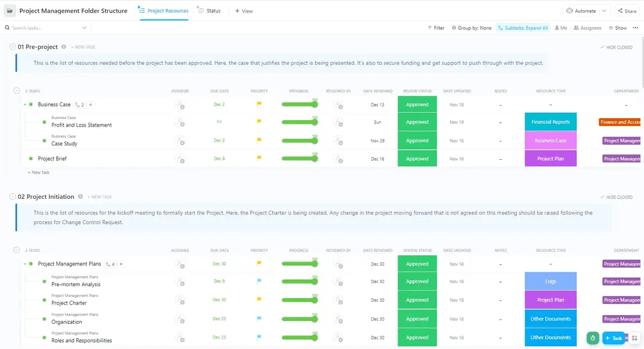Collapse the 01 Pre-project list
Screen dimensions: 644x349
(12, 47)
